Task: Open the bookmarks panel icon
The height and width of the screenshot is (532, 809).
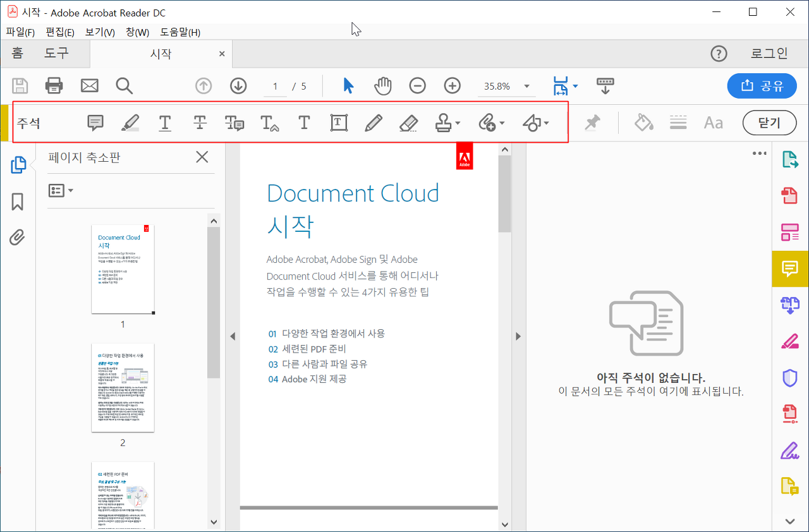Action: [18, 202]
